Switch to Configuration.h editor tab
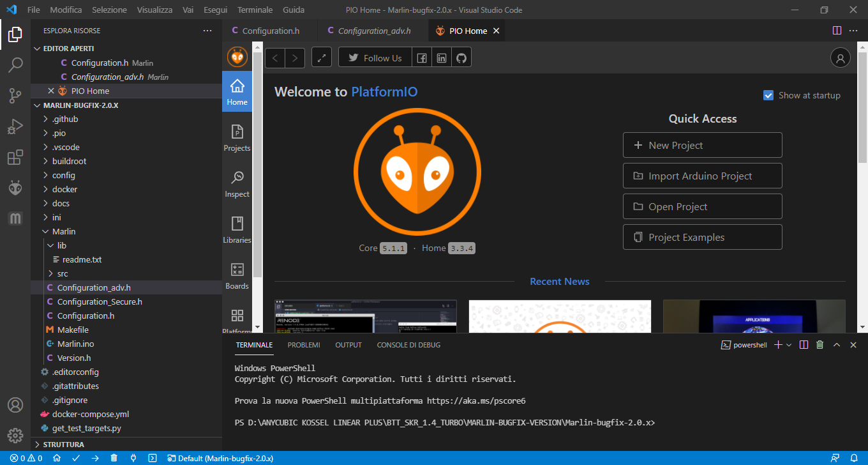Screen dimensions: 868x465 click(269, 31)
